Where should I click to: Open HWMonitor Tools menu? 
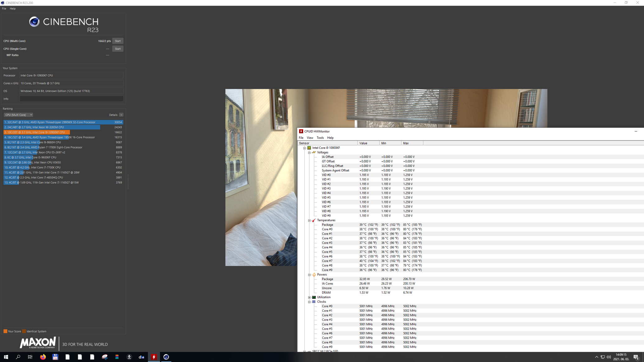click(x=320, y=138)
